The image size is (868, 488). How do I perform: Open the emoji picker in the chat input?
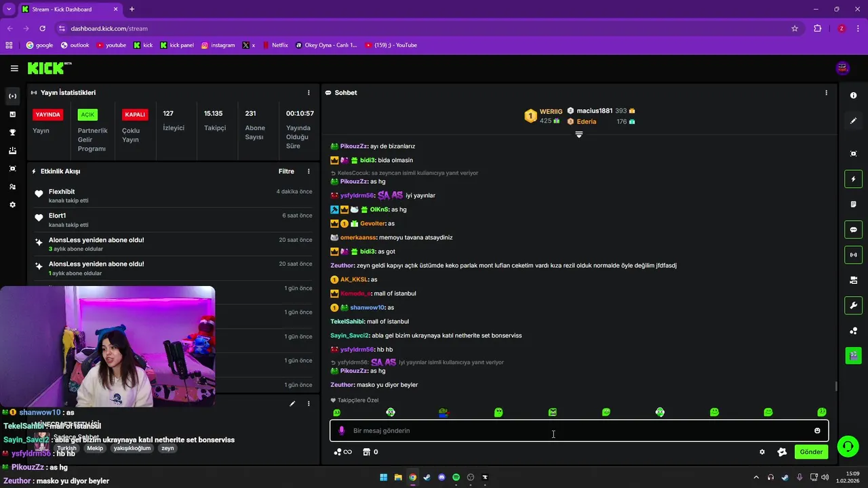817,430
